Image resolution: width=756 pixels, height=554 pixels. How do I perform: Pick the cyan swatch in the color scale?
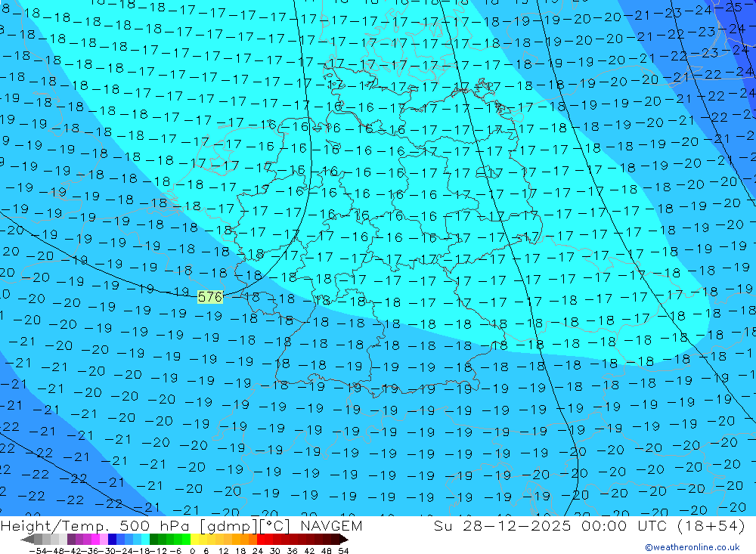(145, 540)
